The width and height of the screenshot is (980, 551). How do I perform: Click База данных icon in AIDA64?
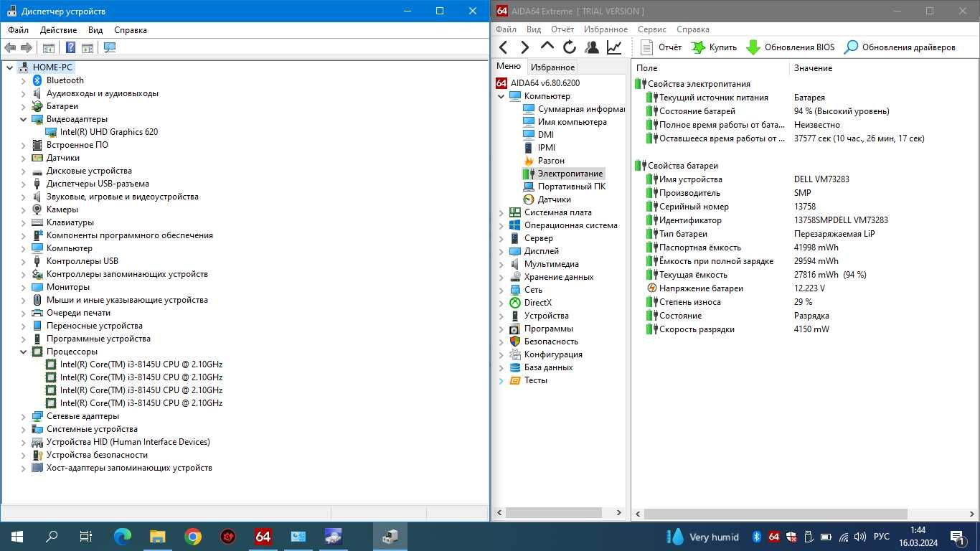[514, 367]
